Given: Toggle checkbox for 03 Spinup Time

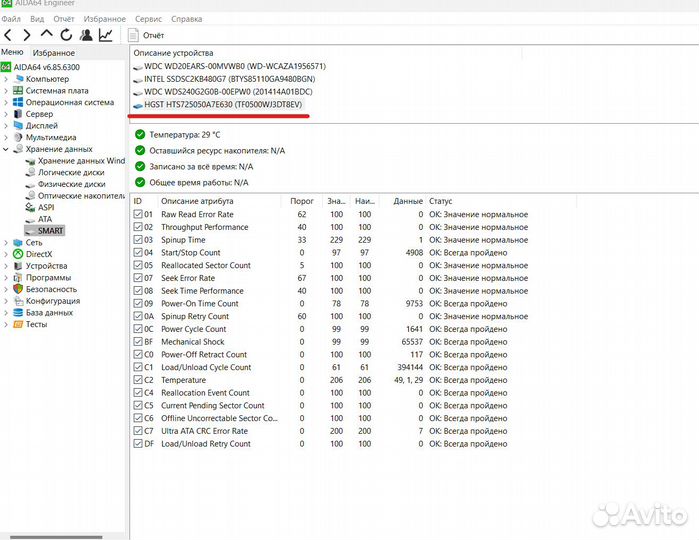Looking at the screenshot, I should click(138, 239).
